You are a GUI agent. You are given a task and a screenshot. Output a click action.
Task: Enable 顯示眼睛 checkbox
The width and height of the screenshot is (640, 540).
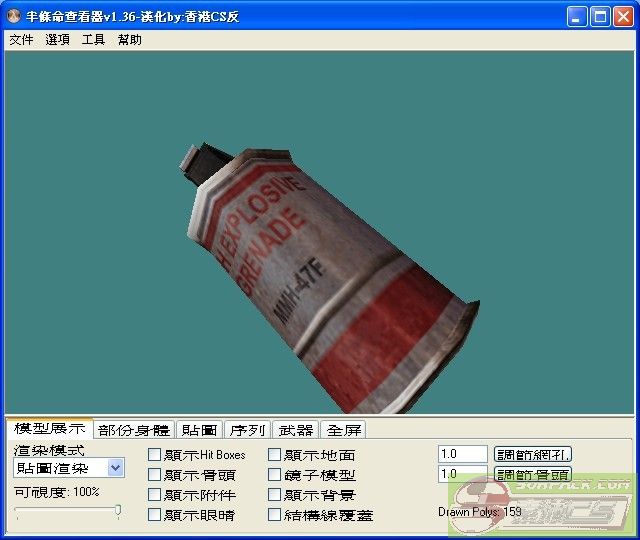(x=154, y=514)
